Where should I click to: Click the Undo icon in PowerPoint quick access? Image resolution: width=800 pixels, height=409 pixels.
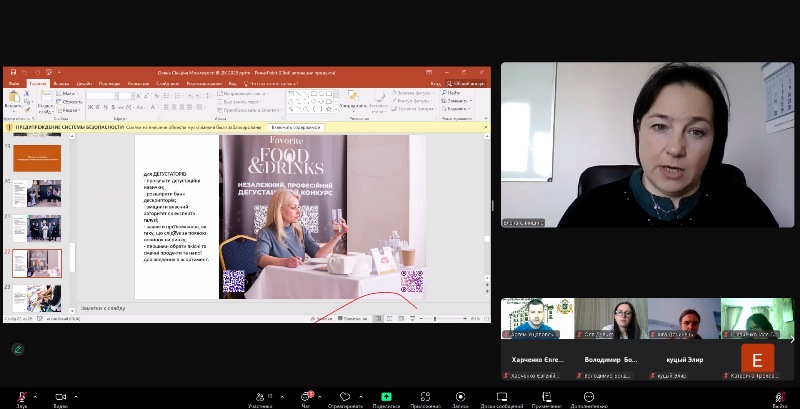pos(24,72)
